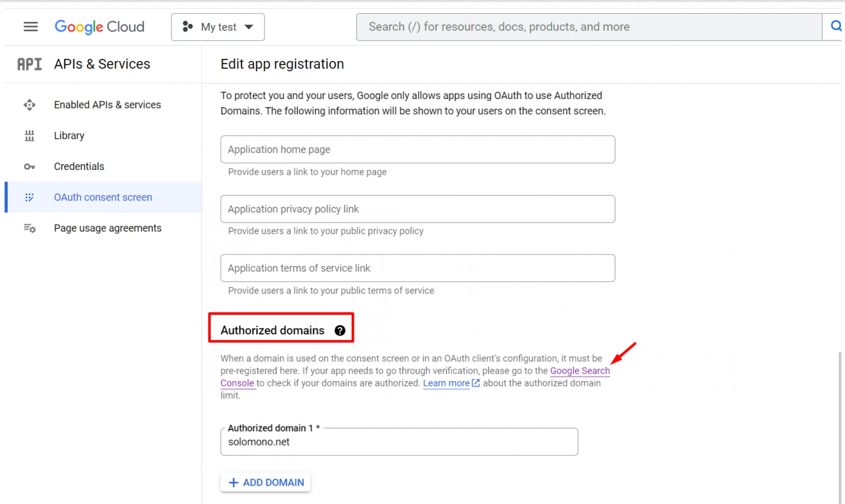Screen dimensions: 845x504
Task: Open Page usage agreements page
Action: (x=107, y=228)
